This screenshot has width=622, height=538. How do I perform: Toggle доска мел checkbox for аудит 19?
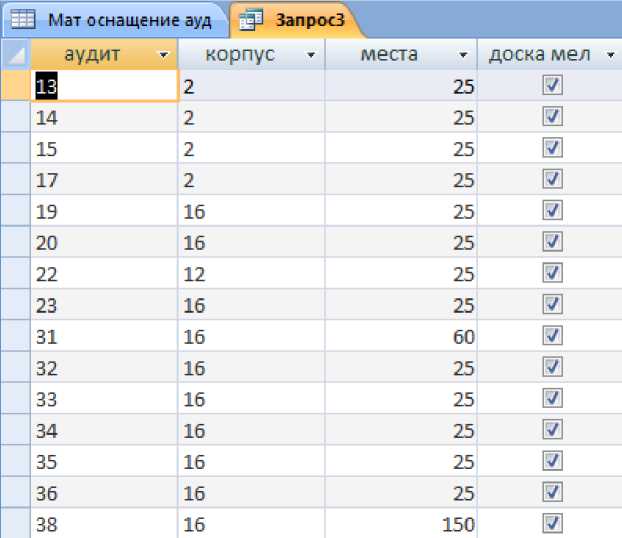(x=553, y=210)
